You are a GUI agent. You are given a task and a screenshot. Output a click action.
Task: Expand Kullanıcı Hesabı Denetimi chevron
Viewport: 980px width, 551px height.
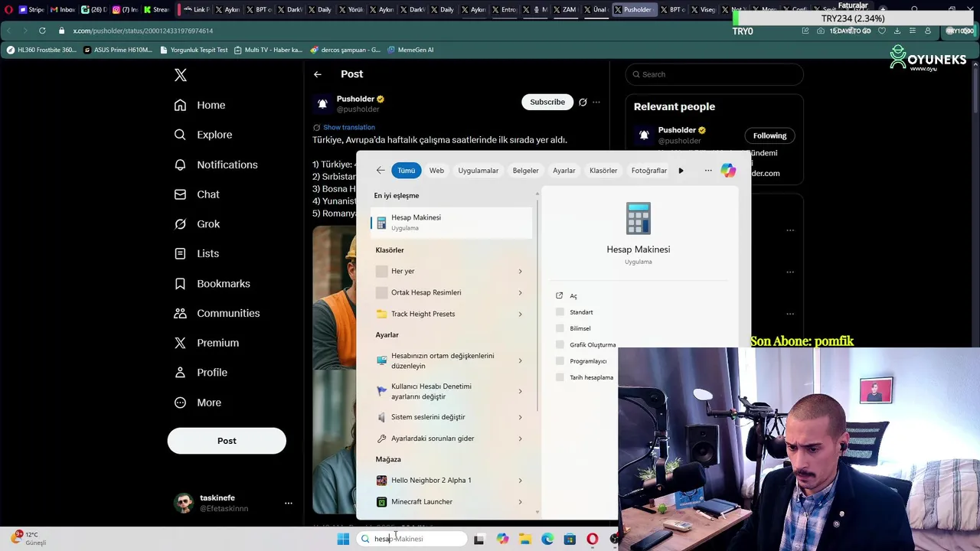520,391
